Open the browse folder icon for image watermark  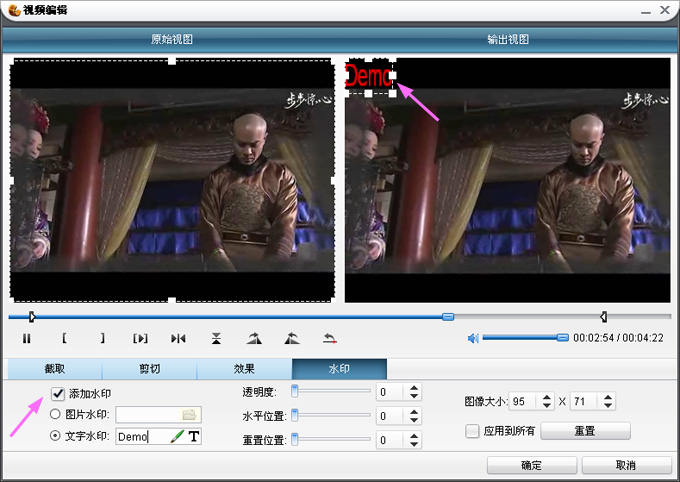click(190, 415)
